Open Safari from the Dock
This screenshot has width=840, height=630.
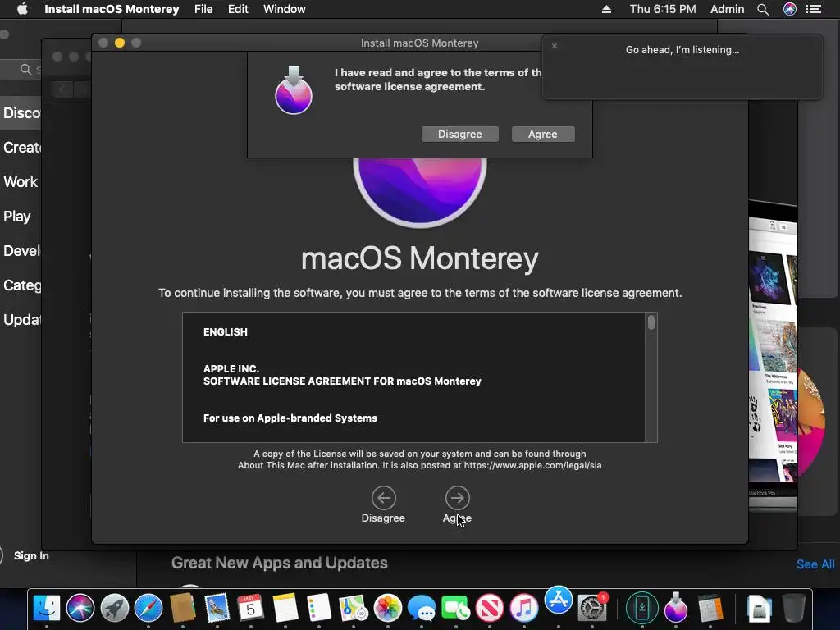pos(148,609)
